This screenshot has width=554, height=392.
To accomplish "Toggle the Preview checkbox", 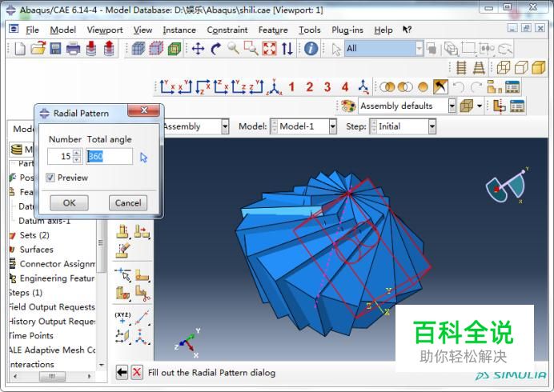I will point(50,178).
